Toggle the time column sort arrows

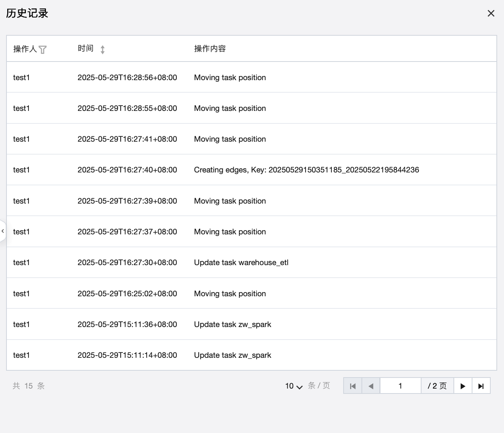point(103,49)
